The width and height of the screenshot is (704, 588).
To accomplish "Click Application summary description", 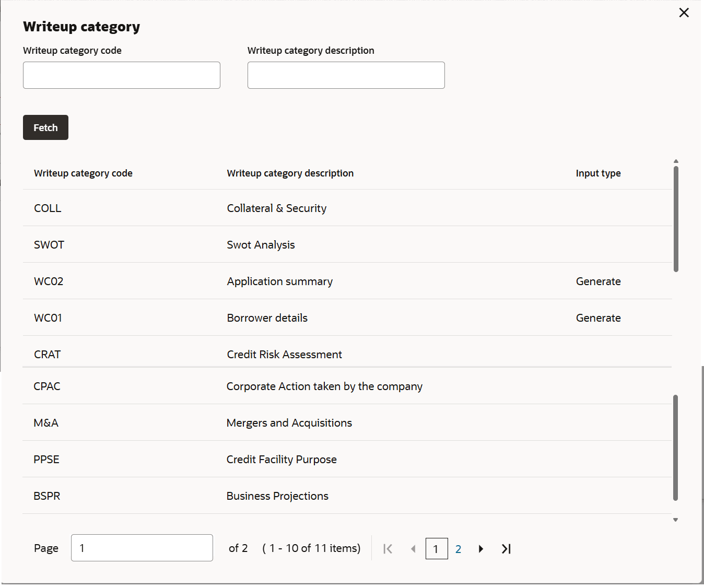I will [280, 281].
